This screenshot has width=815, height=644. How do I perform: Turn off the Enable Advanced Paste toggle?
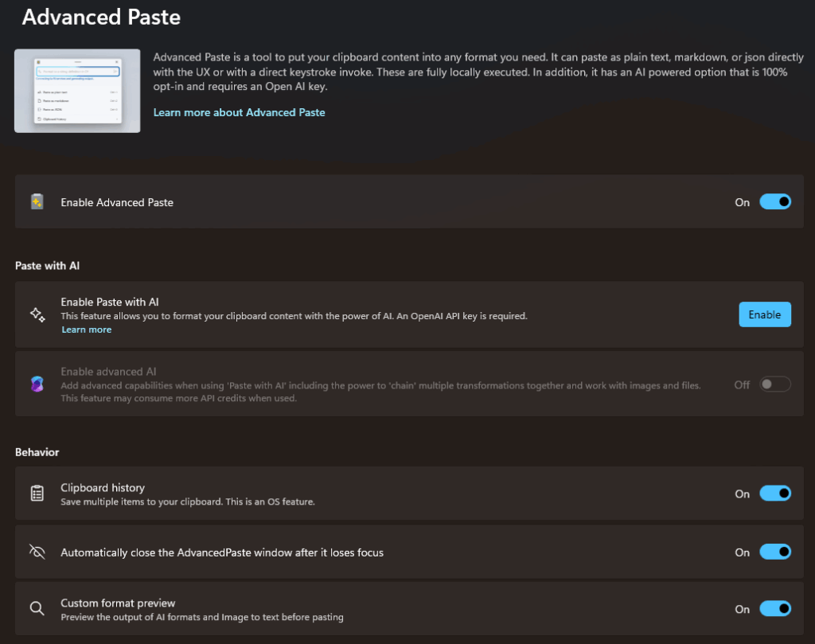774,202
